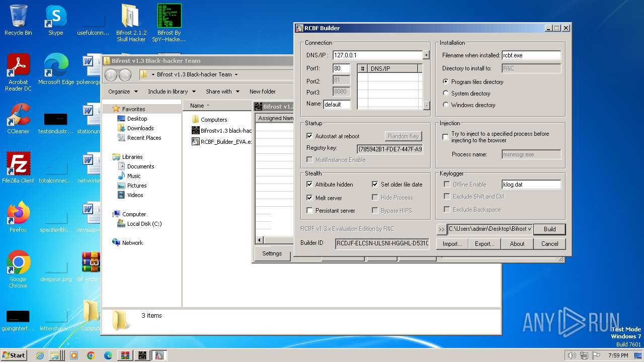Viewport: 644px width, 362px height.
Task: Select Local Disk (C:) in navigation pane
Action: pyautogui.click(x=144, y=224)
